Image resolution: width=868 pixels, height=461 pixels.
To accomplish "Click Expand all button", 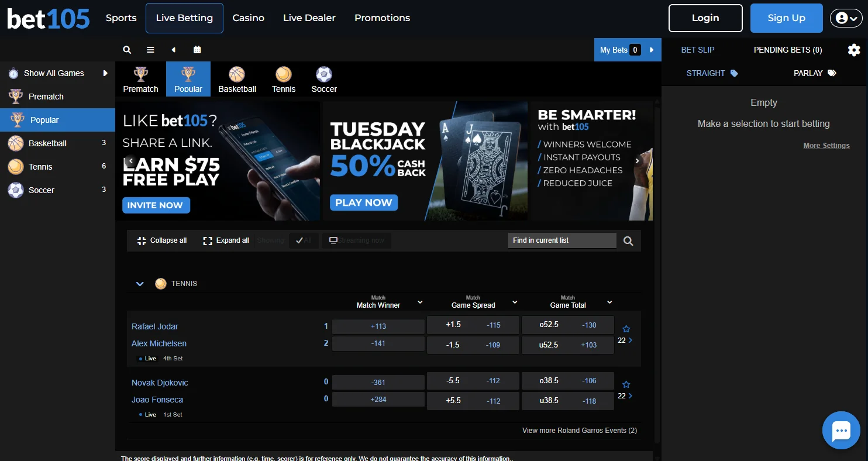I will click(226, 240).
